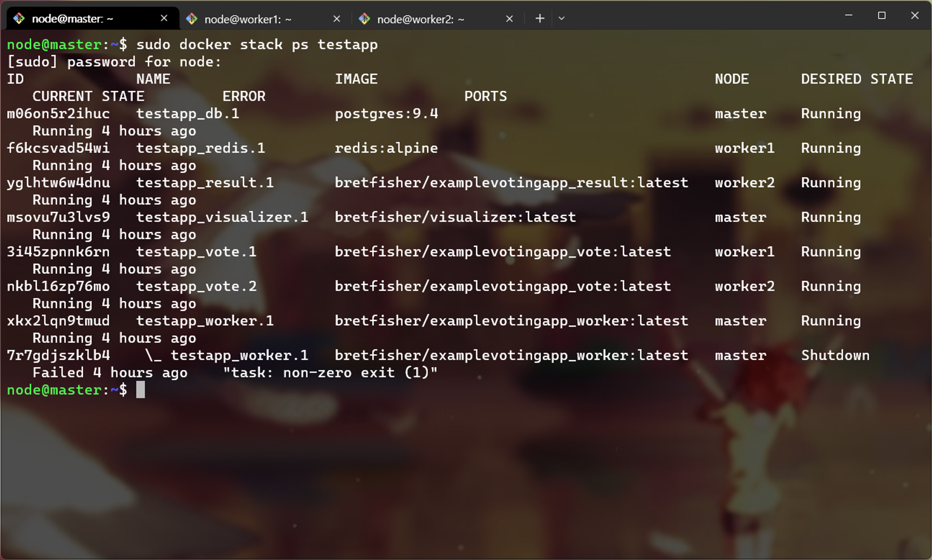
Task: Click the task ID 7r7gdjszklb4
Action: pyautogui.click(x=58, y=355)
